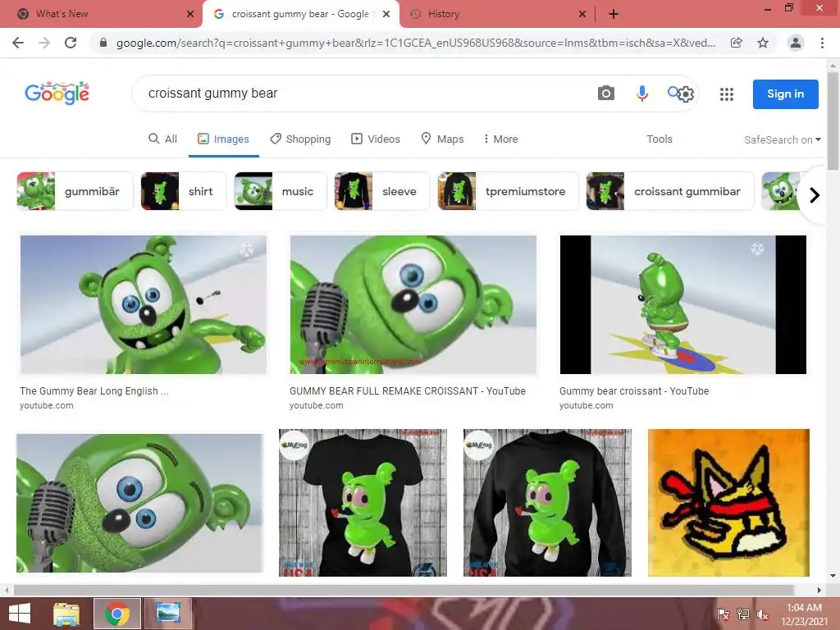
Task: Click the horizontal scrollbar left arrow
Action: pos(7,590)
